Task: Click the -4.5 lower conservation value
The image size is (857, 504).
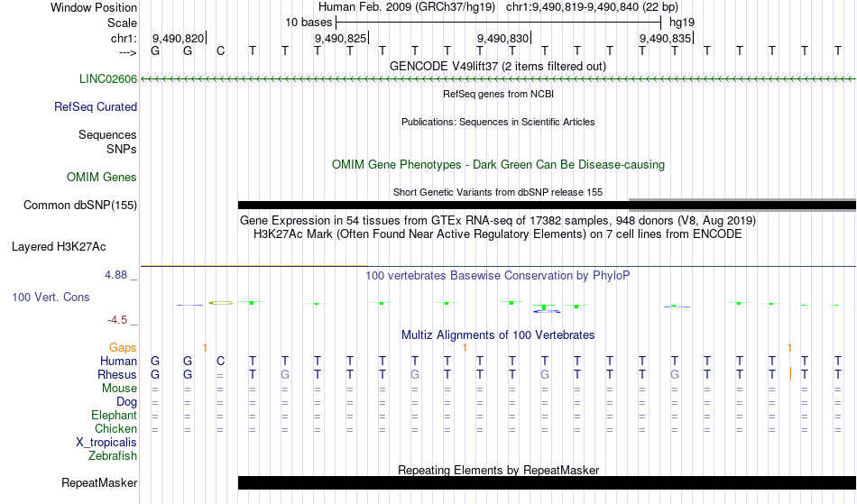Action: tap(117, 319)
